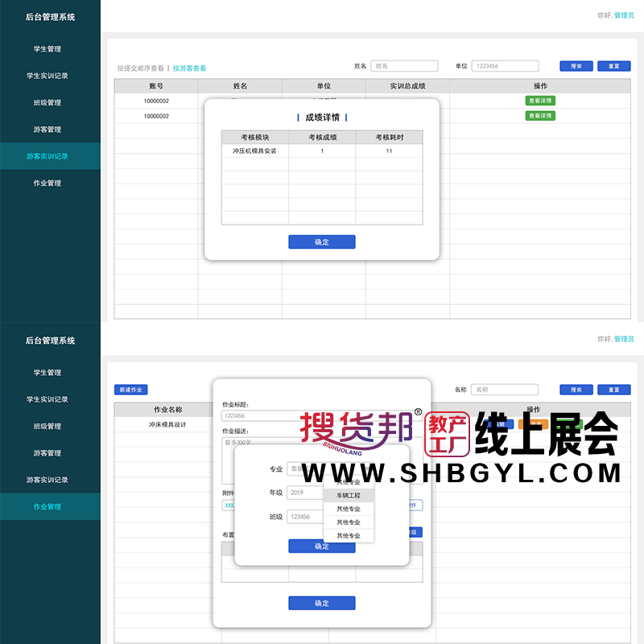Click the 考核耗时 column header
This screenshot has width=644, height=644.
[x=390, y=137]
